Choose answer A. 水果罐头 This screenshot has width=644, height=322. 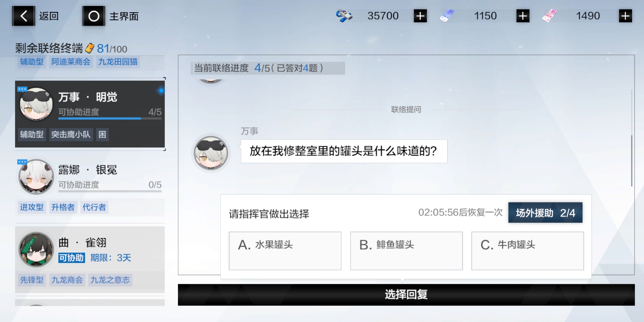click(x=285, y=251)
